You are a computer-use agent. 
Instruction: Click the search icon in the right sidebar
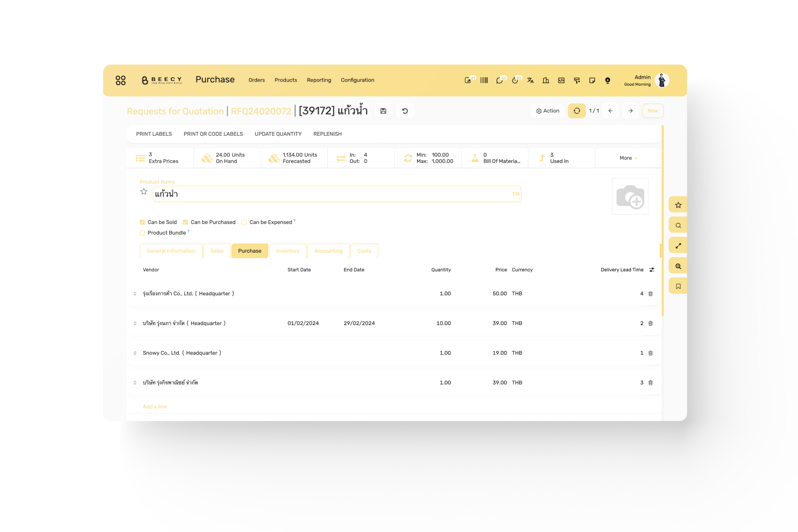click(x=678, y=225)
